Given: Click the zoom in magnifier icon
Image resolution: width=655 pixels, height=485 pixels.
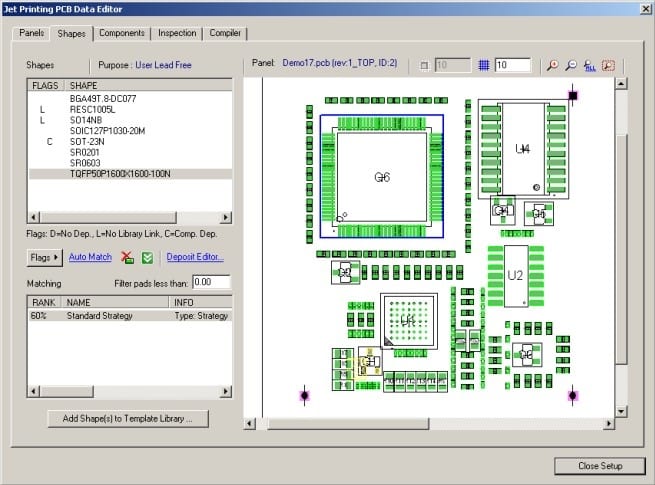Looking at the screenshot, I should (x=553, y=65).
